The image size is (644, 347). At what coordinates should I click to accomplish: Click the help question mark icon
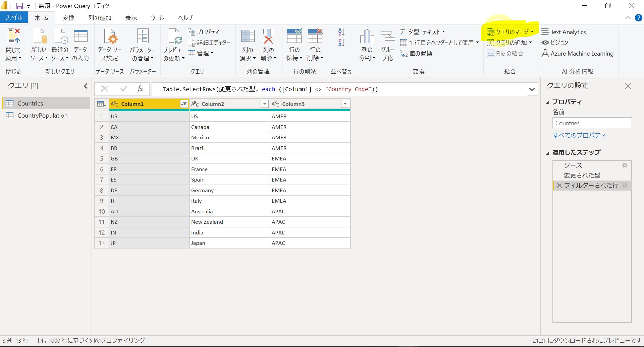(638, 18)
